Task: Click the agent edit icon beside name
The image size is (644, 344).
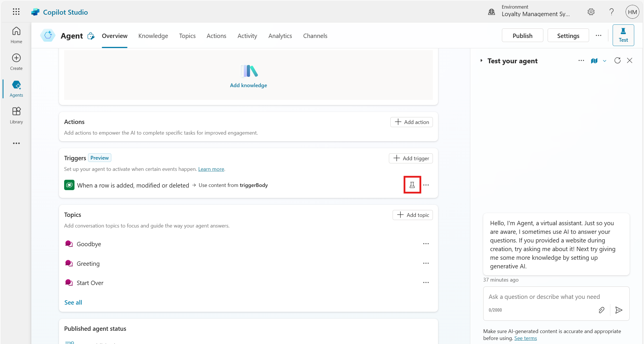Action: tap(91, 36)
